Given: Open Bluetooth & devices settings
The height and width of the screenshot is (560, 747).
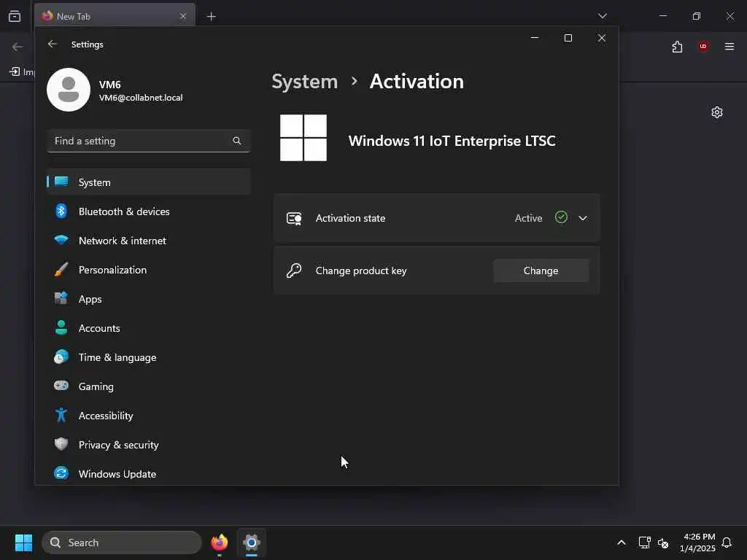Looking at the screenshot, I should [x=149, y=211].
